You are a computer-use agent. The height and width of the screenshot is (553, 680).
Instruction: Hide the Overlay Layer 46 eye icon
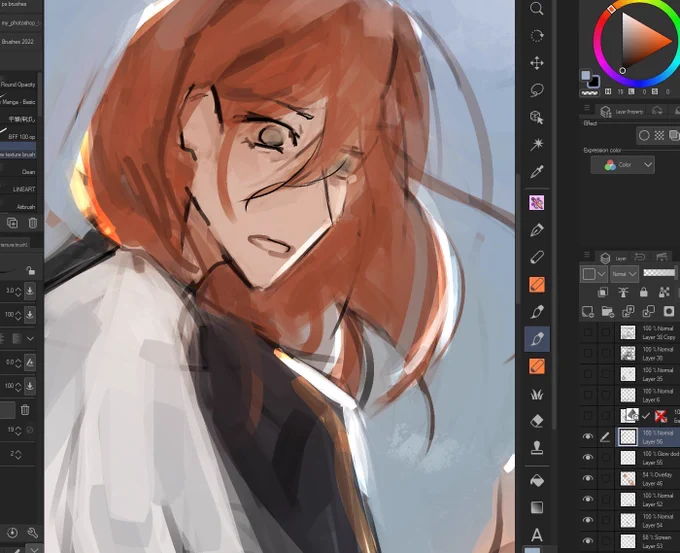(588, 478)
